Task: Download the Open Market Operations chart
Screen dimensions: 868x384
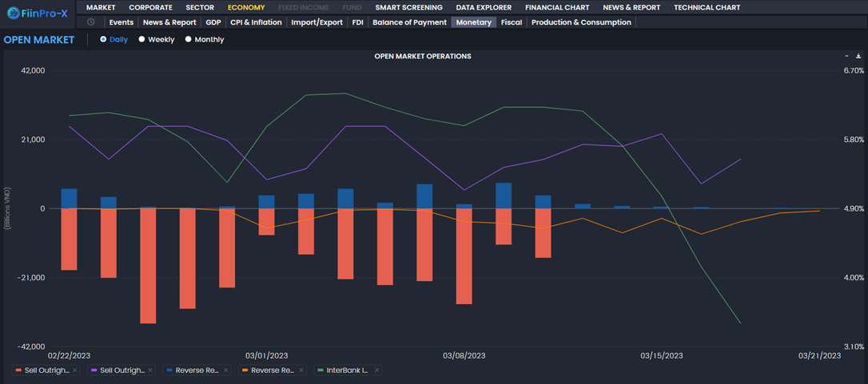Action: [858, 57]
